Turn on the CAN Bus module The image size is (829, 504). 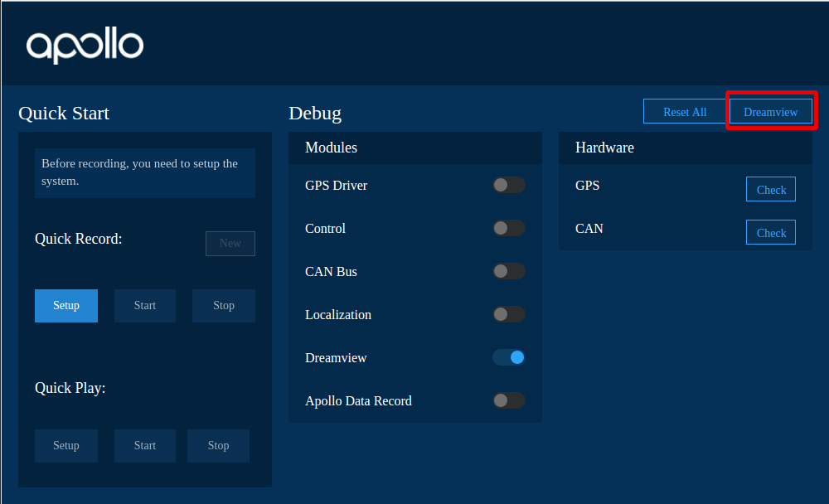(x=509, y=271)
